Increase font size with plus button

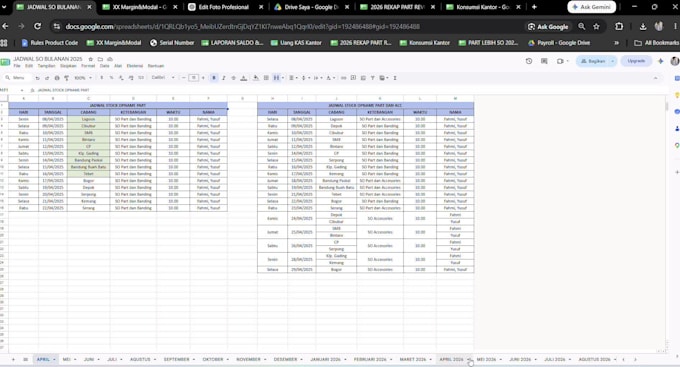click(x=203, y=78)
